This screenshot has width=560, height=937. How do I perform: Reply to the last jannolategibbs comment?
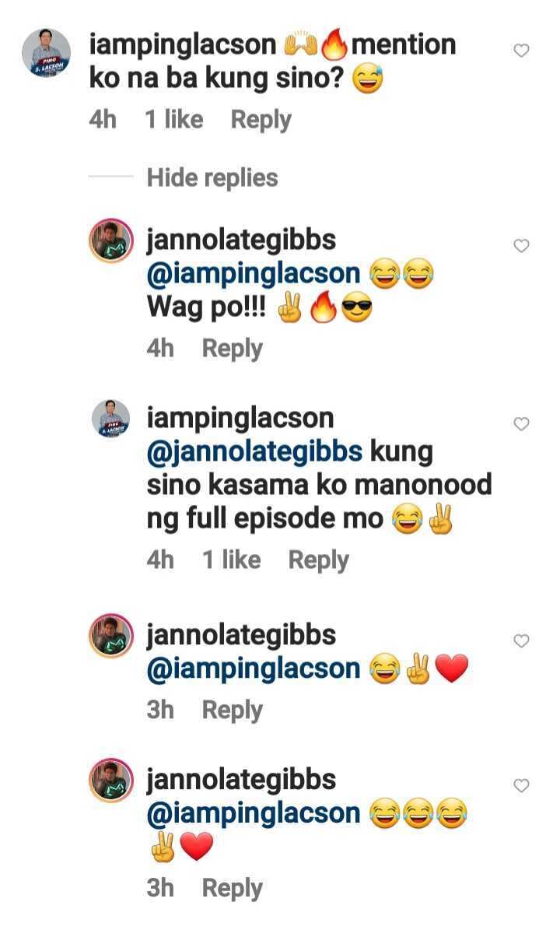(233, 889)
